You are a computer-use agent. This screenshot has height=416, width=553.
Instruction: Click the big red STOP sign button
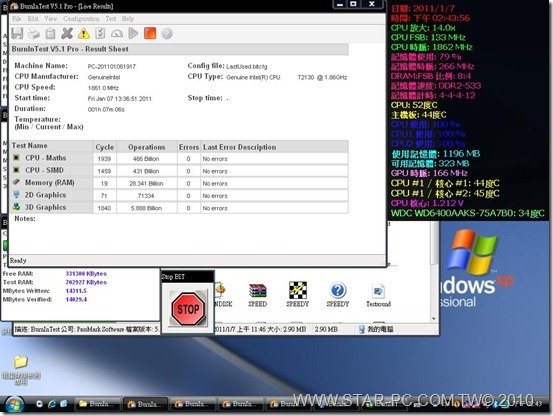(x=188, y=309)
